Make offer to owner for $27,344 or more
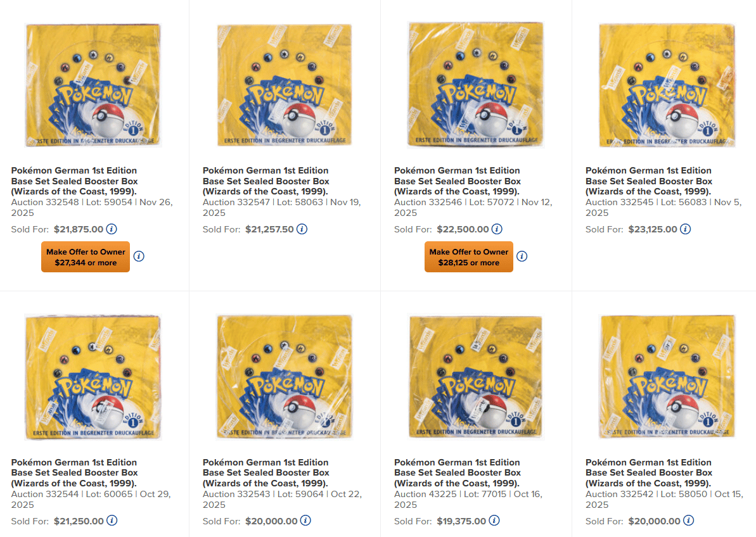This screenshot has width=756, height=537. pos(86,256)
